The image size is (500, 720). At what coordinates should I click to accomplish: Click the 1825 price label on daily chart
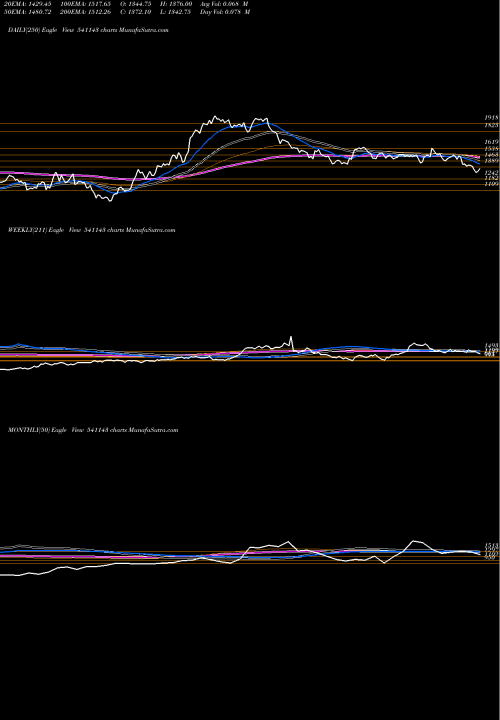[492, 125]
